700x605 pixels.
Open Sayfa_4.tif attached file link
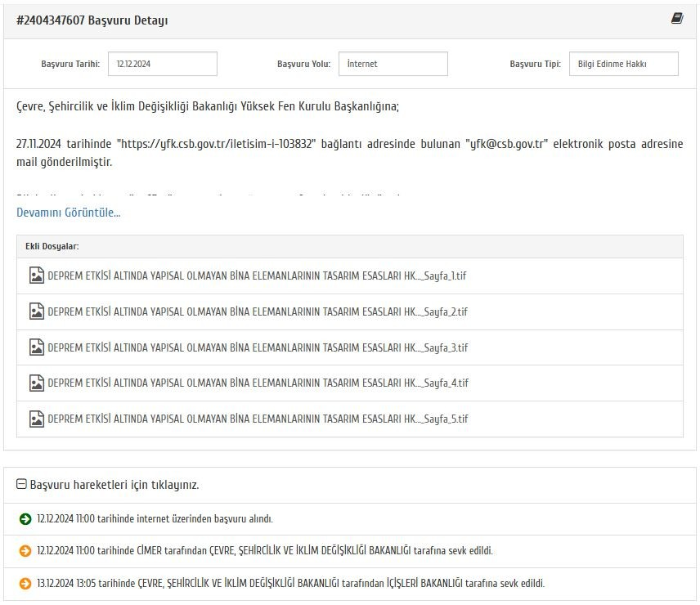[258, 383]
